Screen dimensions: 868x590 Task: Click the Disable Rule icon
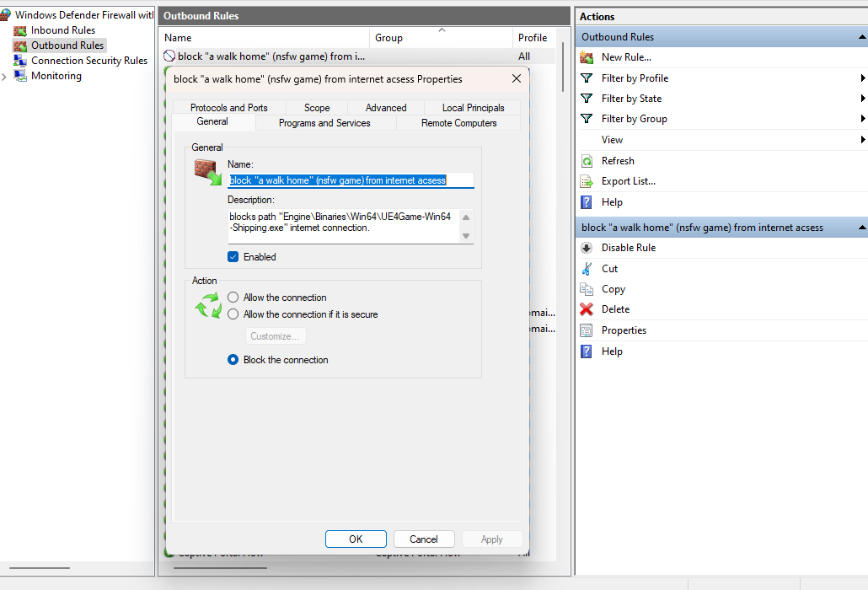click(587, 248)
